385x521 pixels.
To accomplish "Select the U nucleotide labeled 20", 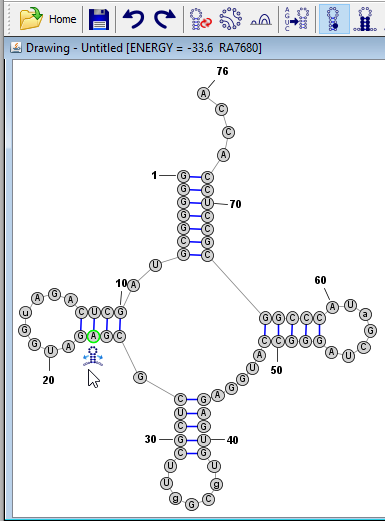I will (x=50, y=351).
